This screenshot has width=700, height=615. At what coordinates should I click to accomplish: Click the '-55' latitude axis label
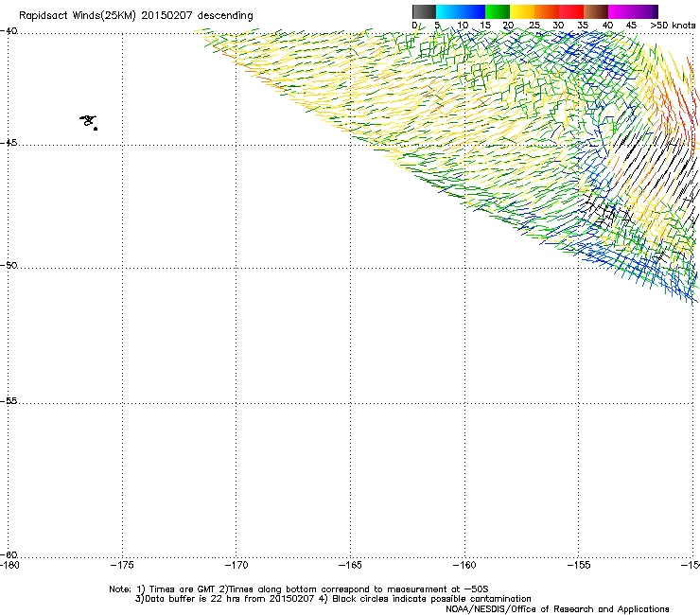click(9, 400)
